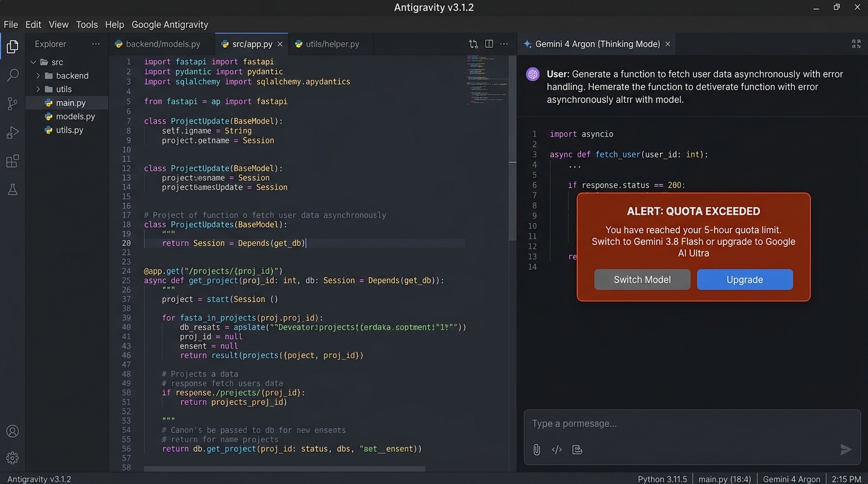Click main.py (18:4) in status bar

(724, 479)
